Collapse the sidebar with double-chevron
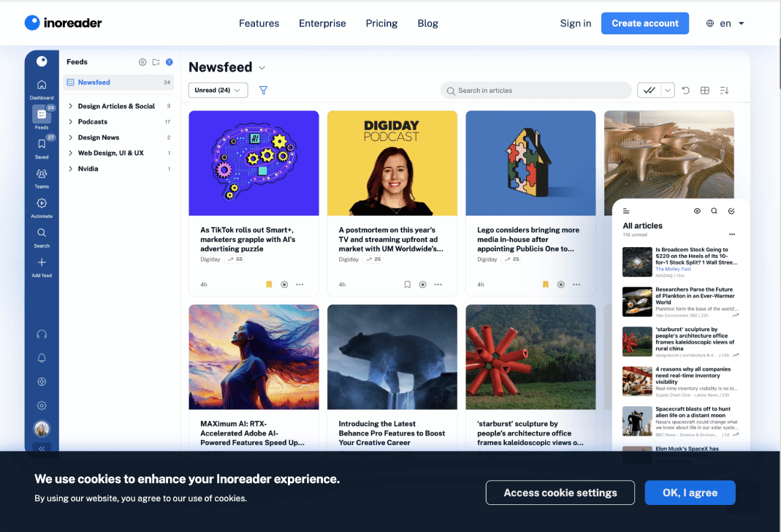781x532 pixels. tap(42, 448)
